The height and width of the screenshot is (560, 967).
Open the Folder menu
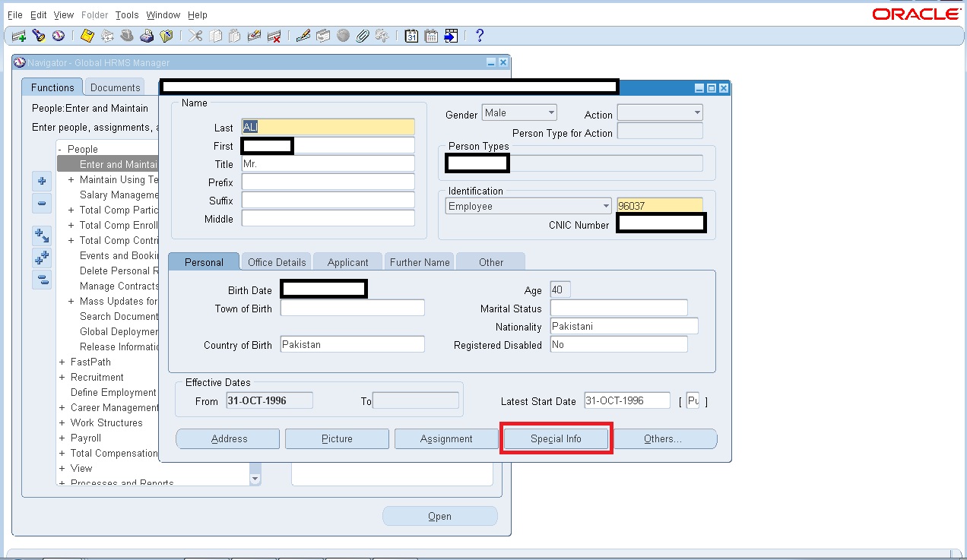tap(94, 14)
